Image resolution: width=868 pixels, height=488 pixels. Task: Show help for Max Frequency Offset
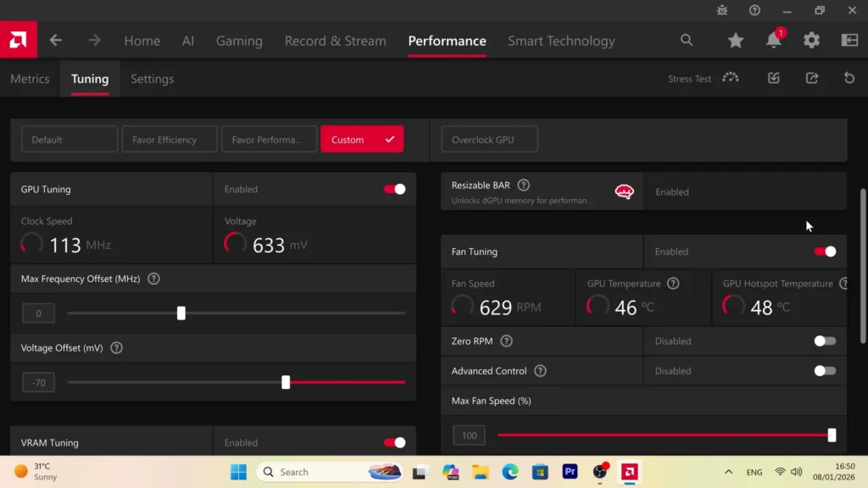pos(154,279)
